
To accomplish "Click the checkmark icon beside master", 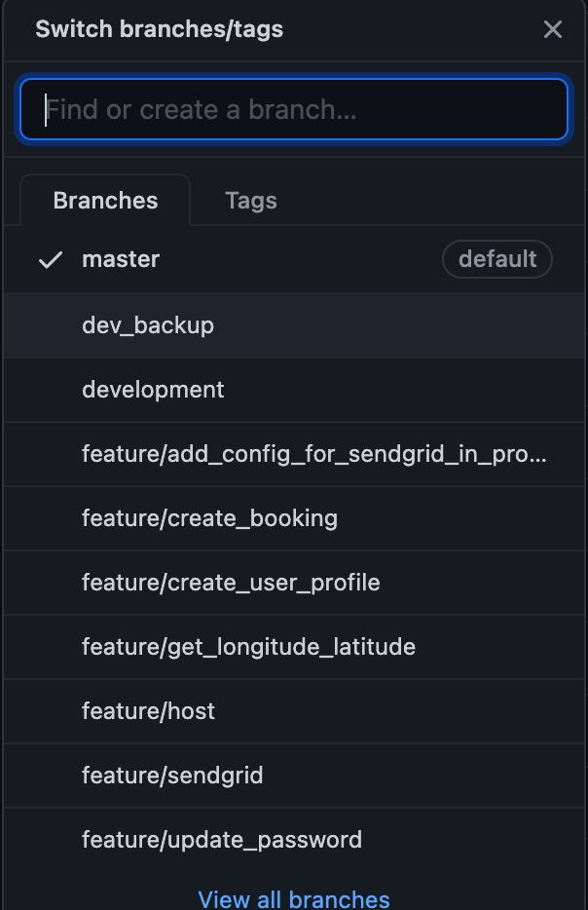I will 51,260.
